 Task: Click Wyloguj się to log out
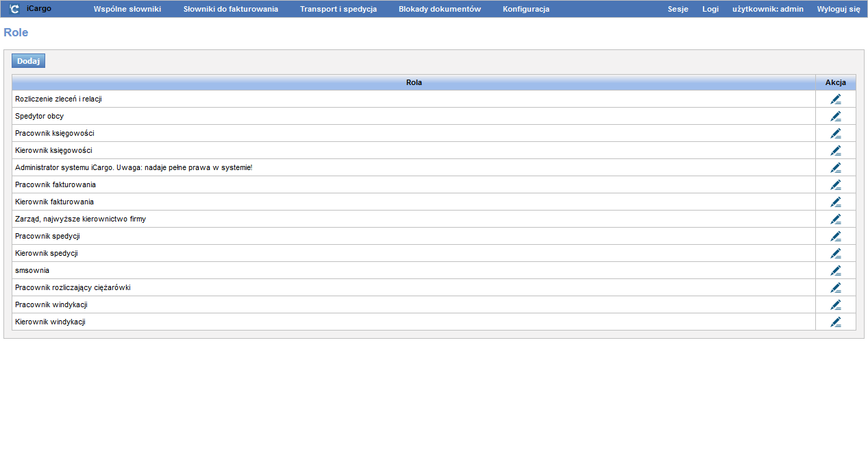point(839,9)
